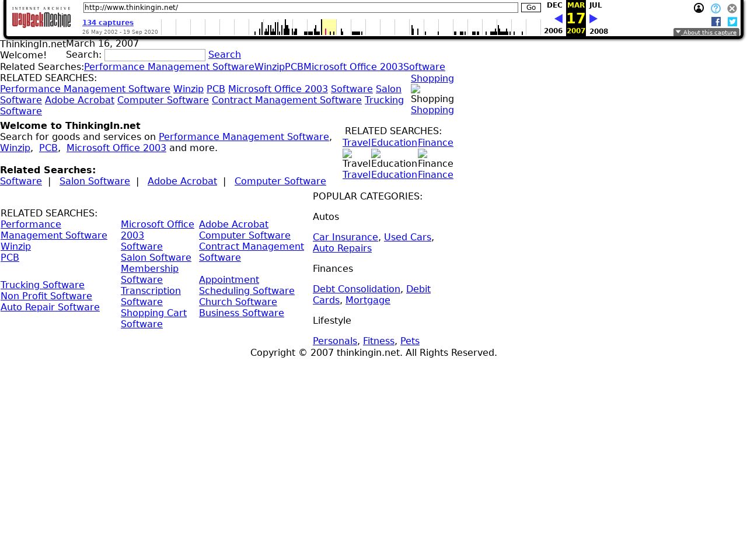Viewport: 747px width, 560px height.
Task: Open the Church Software link
Action: pos(238,302)
